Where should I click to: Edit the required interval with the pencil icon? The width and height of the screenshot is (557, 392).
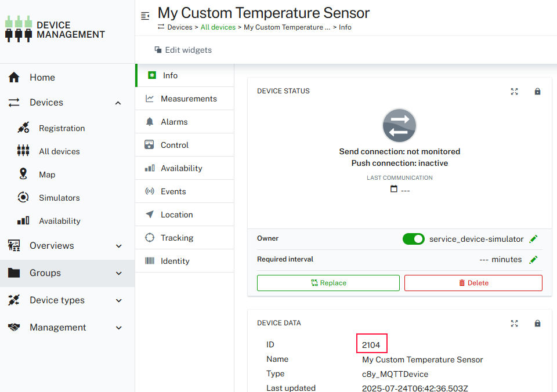[534, 259]
